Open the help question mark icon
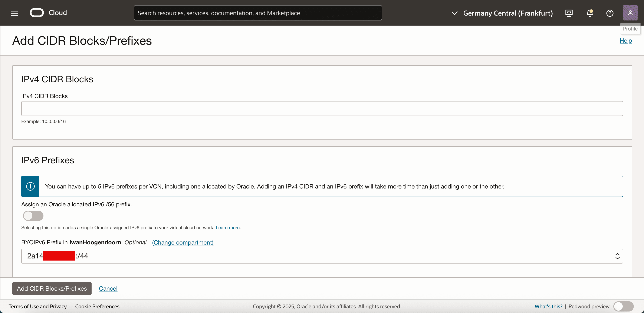 610,13
